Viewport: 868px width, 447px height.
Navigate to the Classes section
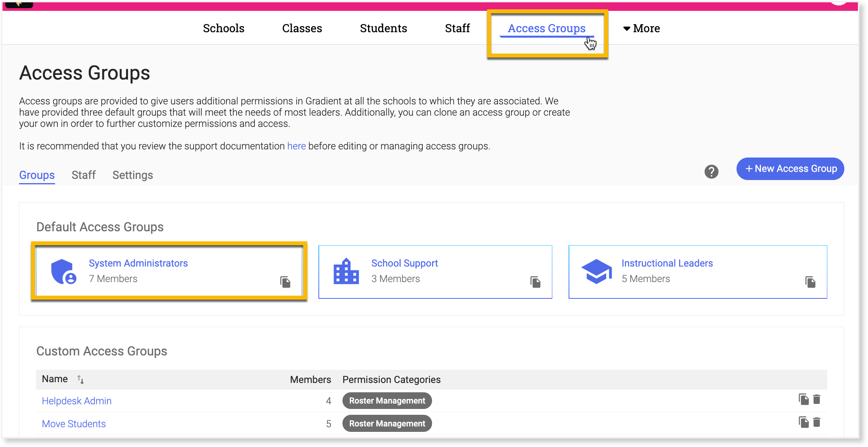pyautogui.click(x=302, y=28)
